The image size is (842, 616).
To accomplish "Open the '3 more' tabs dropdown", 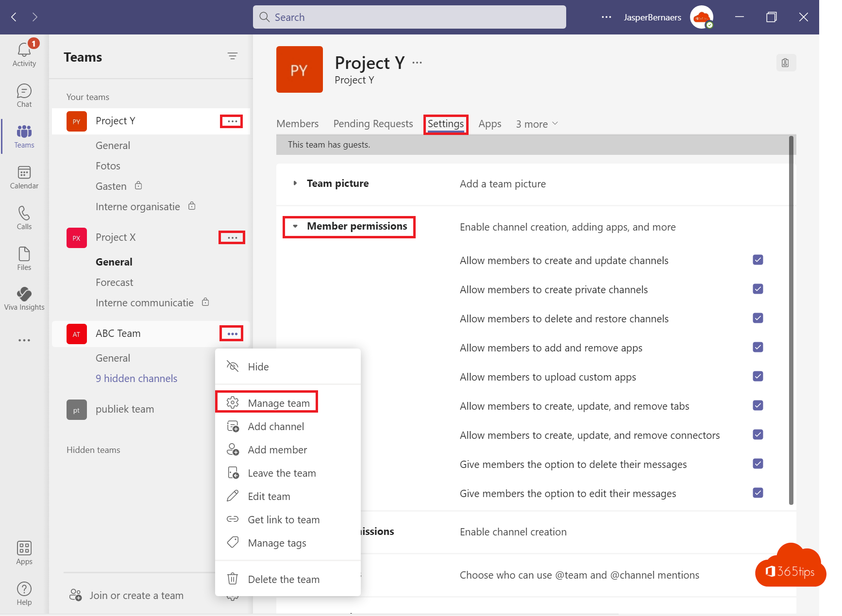I will pyautogui.click(x=537, y=124).
